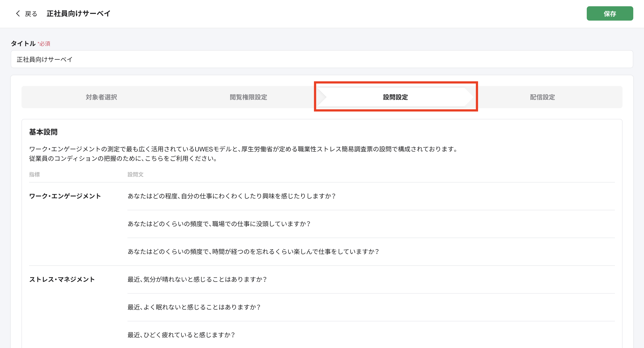
Task: Click the back chevron arrow icon
Action: click(x=18, y=13)
